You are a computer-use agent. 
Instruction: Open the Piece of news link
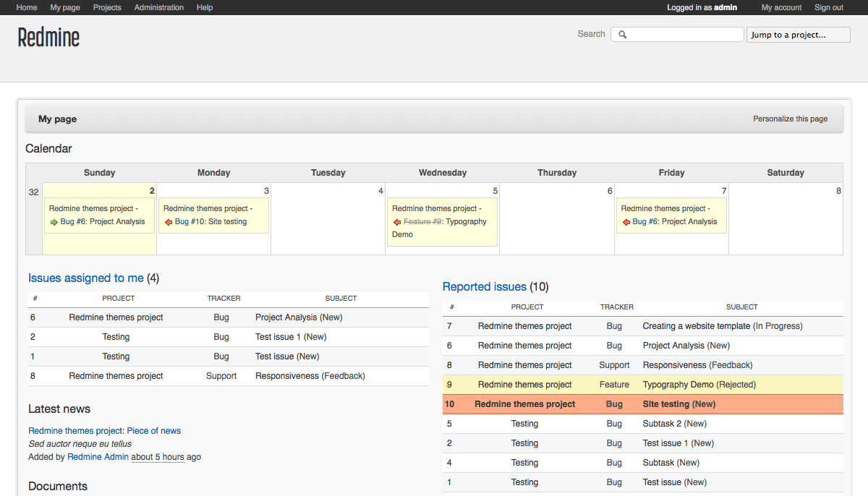[154, 431]
